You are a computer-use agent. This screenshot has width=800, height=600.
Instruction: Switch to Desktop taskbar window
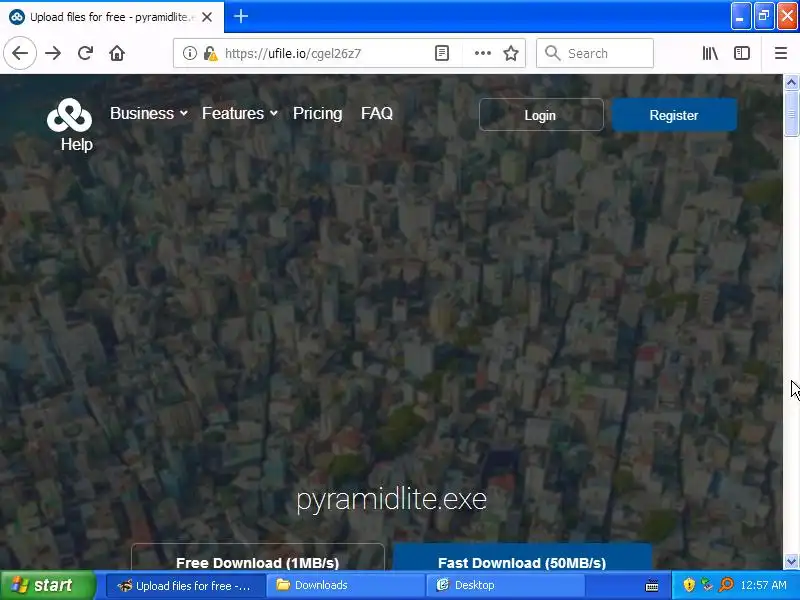(x=505, y=585)
